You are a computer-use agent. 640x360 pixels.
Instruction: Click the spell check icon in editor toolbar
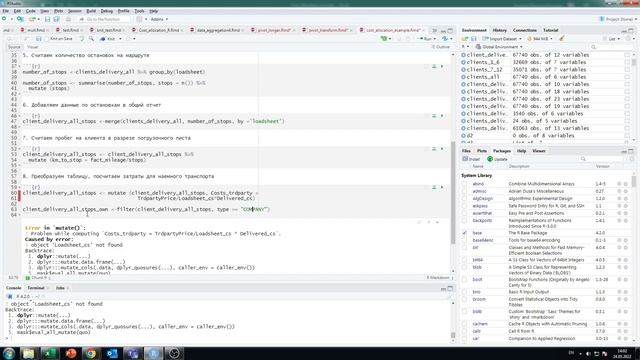pyautogui.click(x=82, y=39)
